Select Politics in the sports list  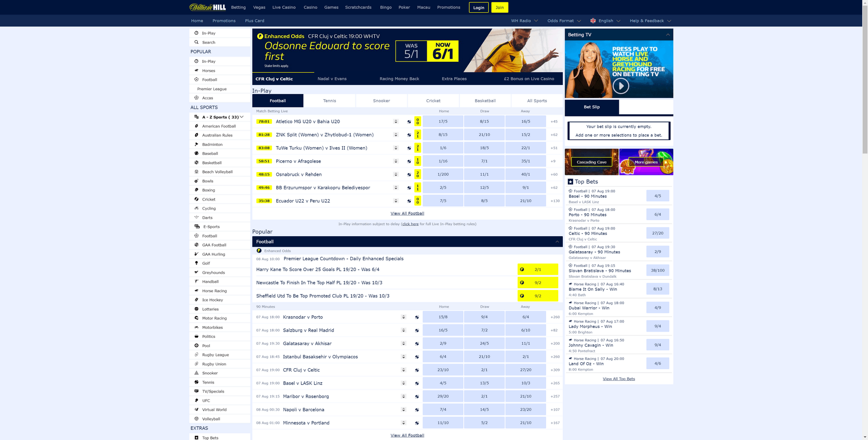(x=219, y=337)
